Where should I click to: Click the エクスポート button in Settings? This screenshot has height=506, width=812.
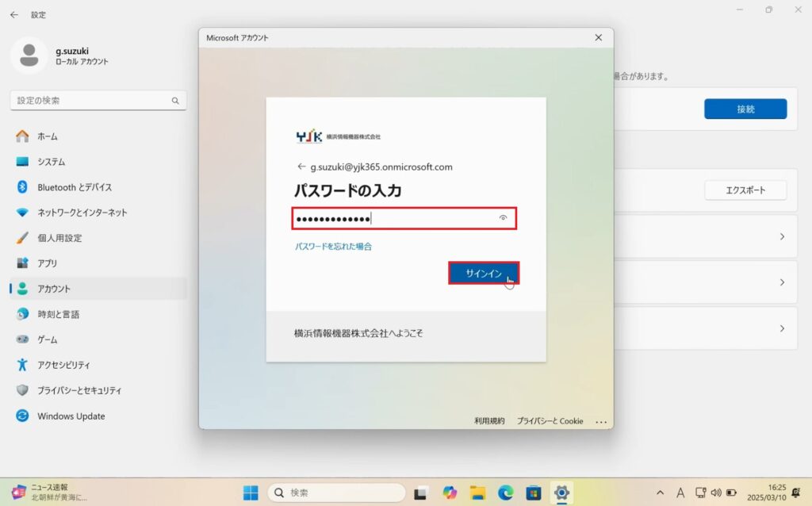pos(745,190)
